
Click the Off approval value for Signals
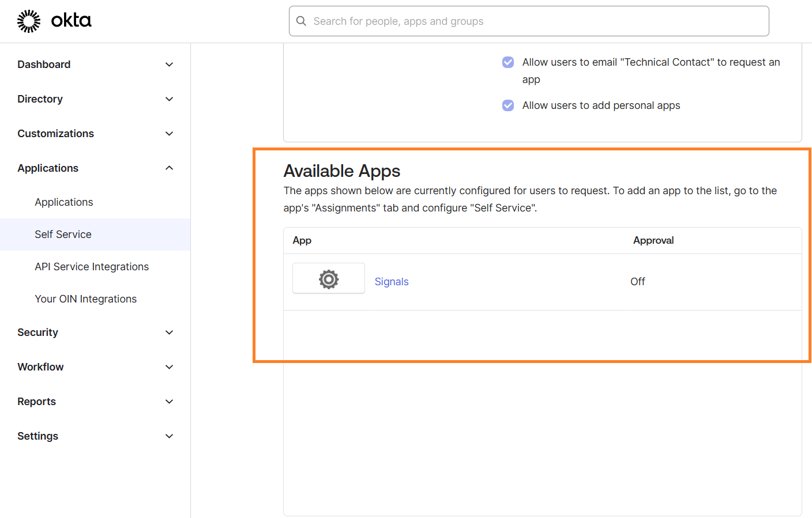(x=638, y=282)
